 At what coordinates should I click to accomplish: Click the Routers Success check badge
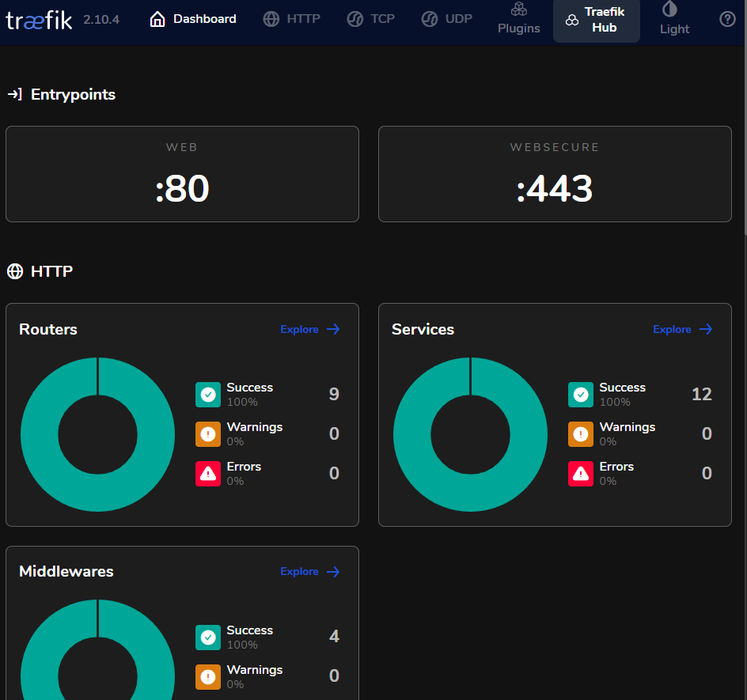207,395
